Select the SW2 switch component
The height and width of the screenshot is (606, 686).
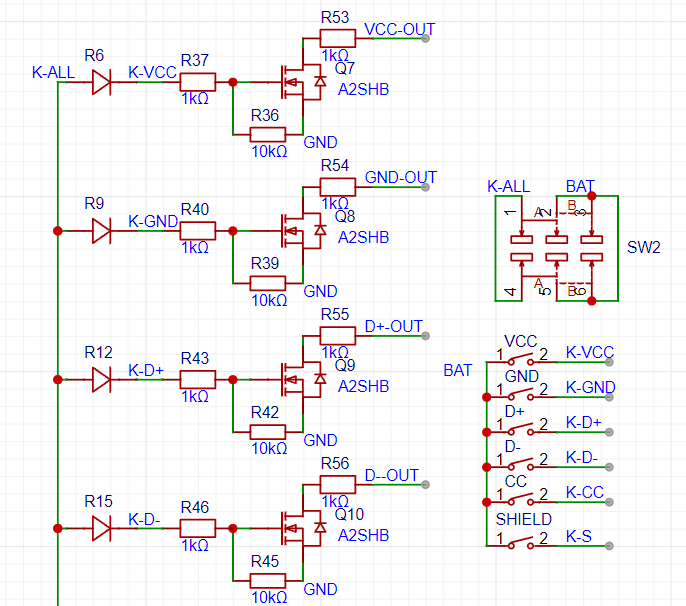tap(556, 248)
